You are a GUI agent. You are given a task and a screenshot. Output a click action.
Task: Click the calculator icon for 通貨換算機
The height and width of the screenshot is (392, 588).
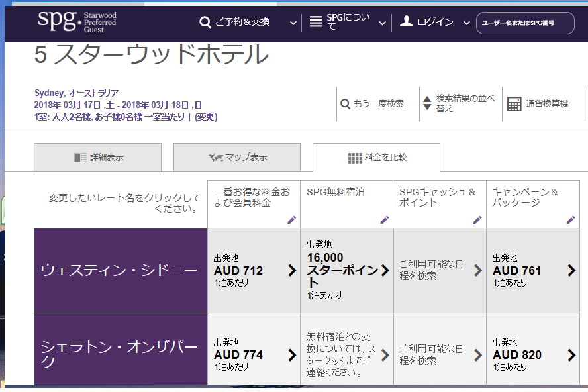click(514, 104)
